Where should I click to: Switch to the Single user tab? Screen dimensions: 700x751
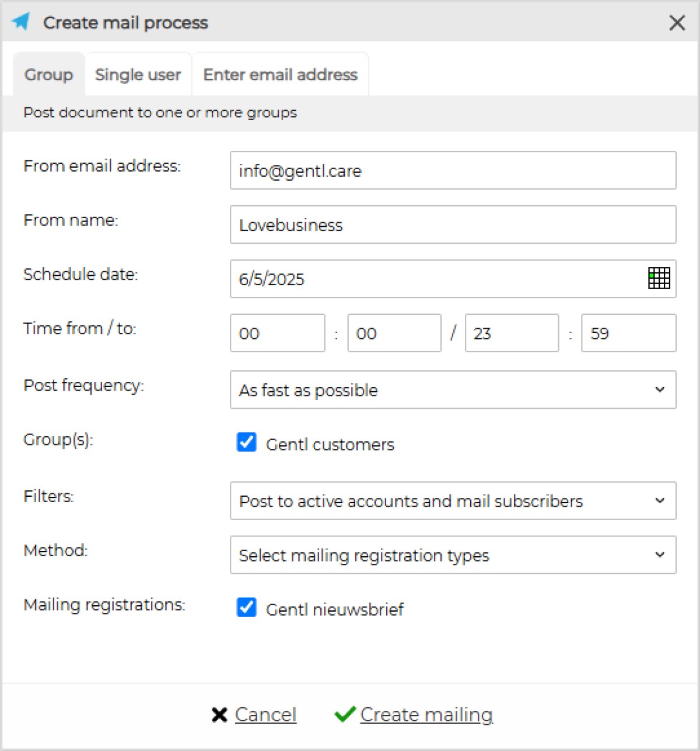click(x=138, y=75)
